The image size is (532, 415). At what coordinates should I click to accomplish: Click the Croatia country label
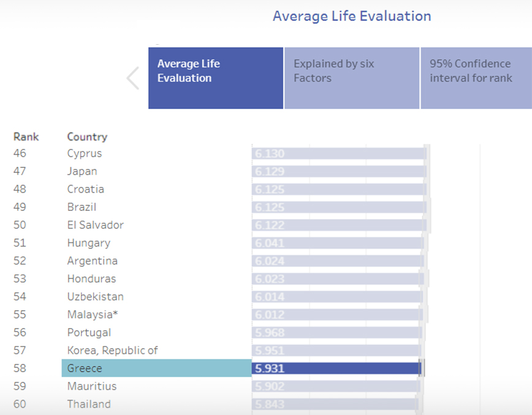[x=86, y=189]
